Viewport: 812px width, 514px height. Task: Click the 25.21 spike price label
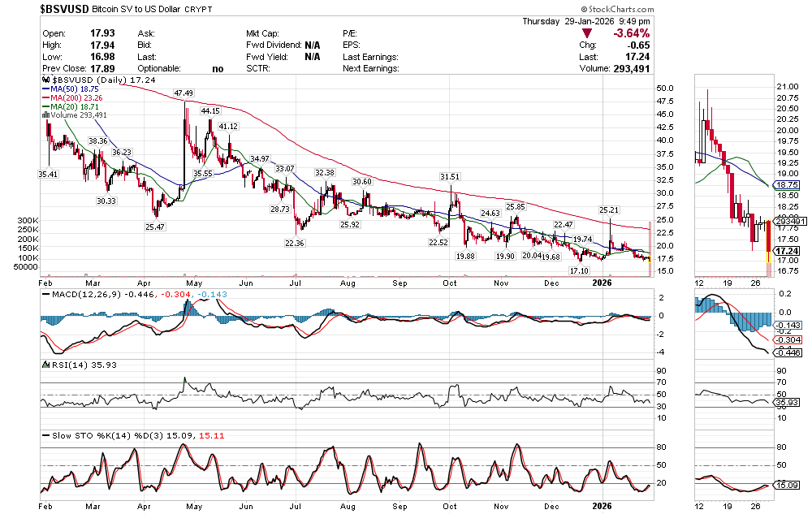pyautogui.click(x=610, y=210)
